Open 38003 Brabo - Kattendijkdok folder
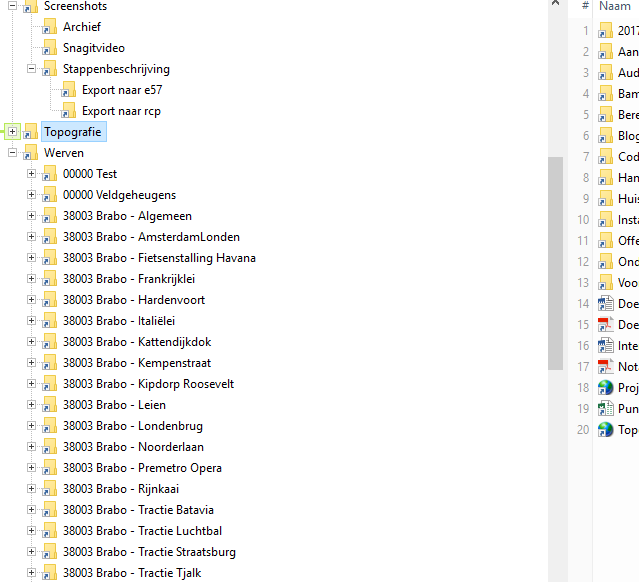 coord(137,342)
